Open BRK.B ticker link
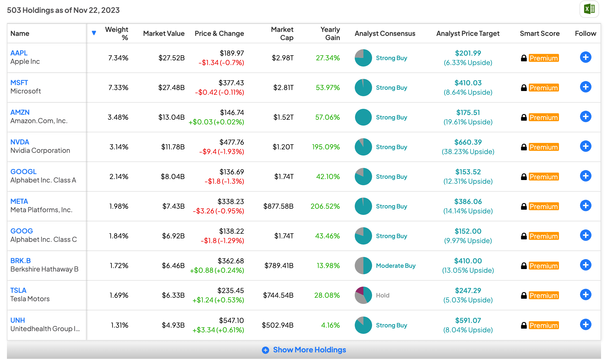This screenshot has height=364, width=607. coord(21,261)
